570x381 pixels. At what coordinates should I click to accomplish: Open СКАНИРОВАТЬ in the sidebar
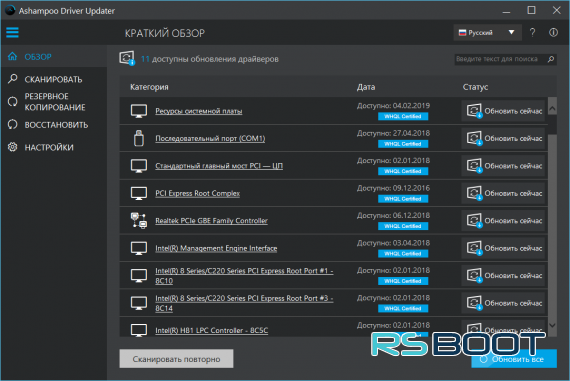click(53, 79)
